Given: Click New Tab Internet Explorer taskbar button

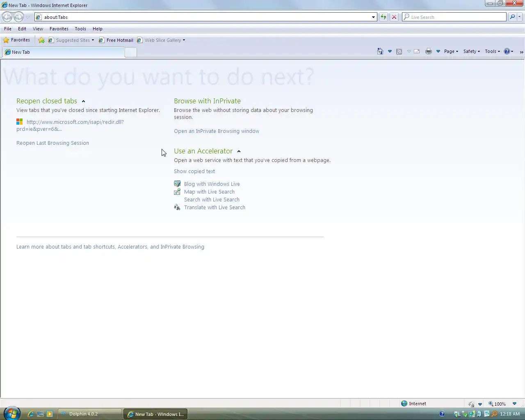Looking at the screenshot, I should (x=155, y=414).
